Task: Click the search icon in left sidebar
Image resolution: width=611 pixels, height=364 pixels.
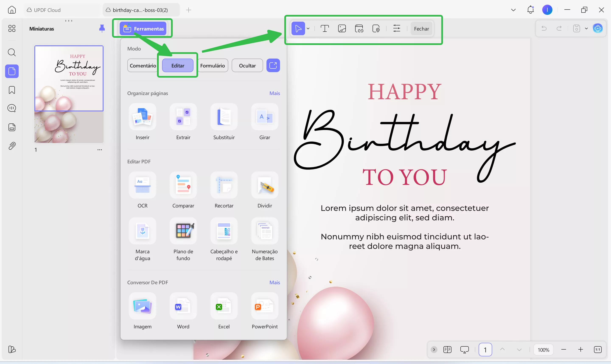Action: [12, 52]
